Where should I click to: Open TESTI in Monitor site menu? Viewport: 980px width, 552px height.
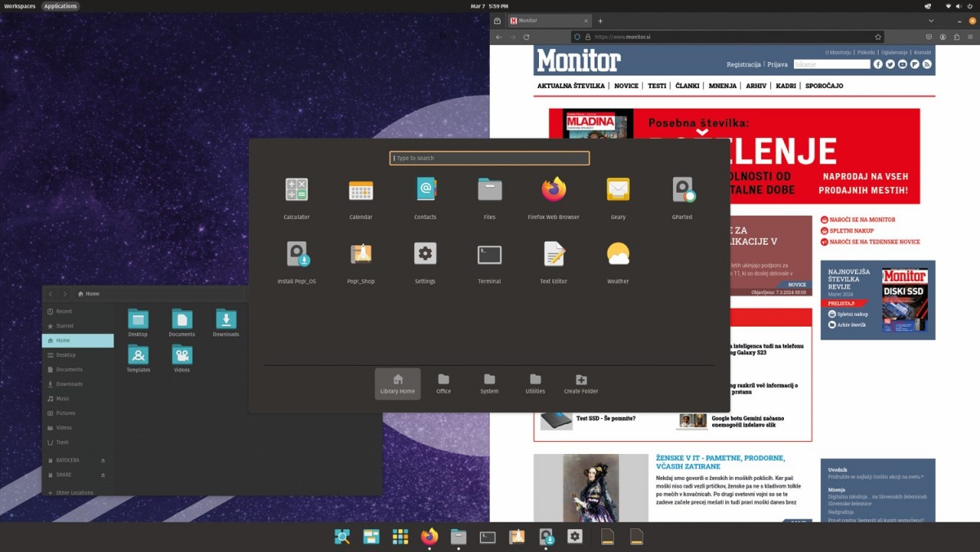(657, 86)
